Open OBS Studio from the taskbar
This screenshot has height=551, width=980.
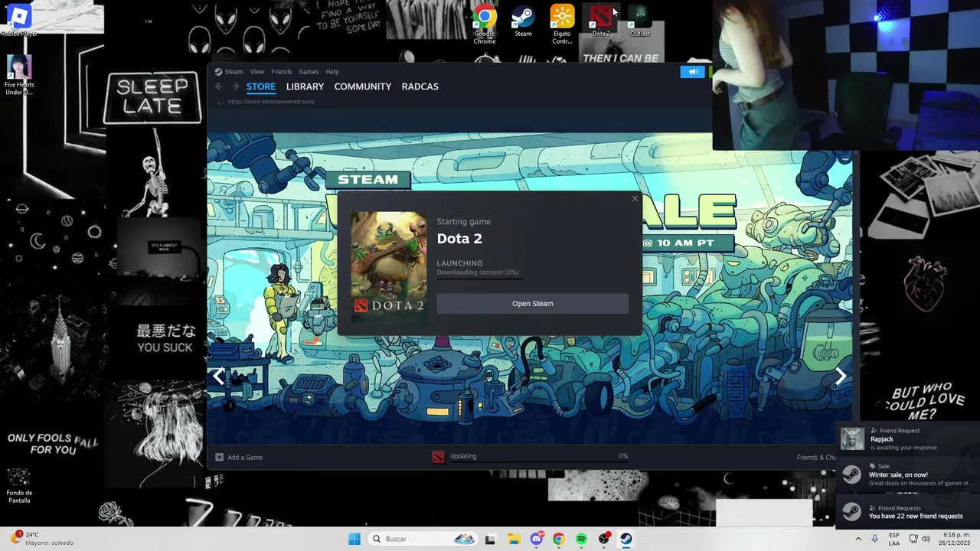coord(604,539)
